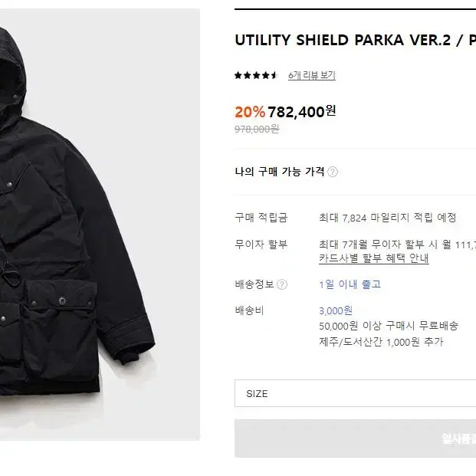Open help icon beside 배송정보
Viewport: 476px width, 476px height.
point(282,284)
